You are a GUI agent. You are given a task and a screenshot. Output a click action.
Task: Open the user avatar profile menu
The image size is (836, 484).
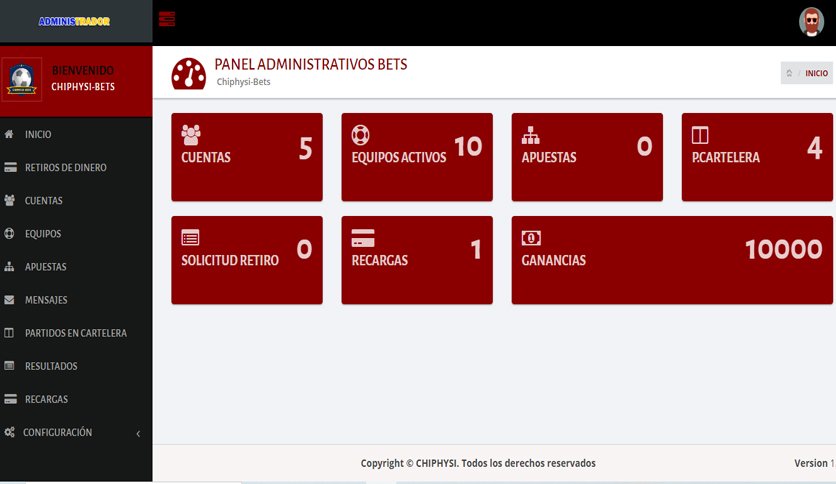pyautogui.click(x=811, y=22)
